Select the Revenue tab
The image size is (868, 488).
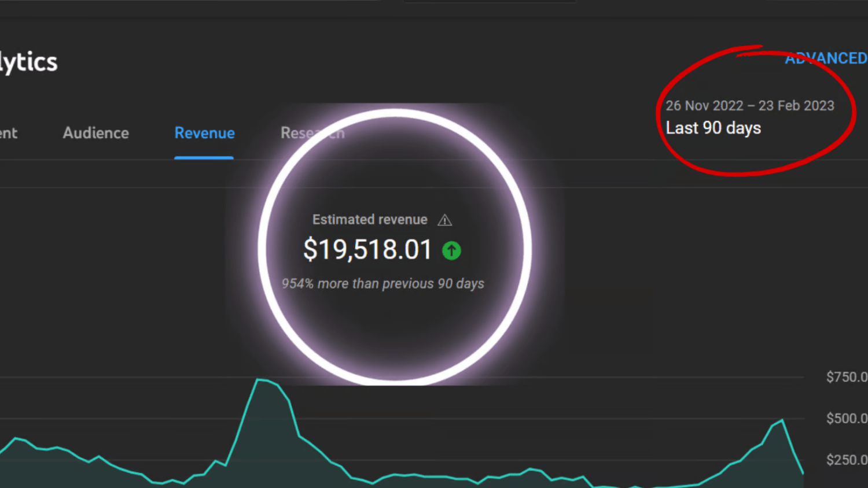pyautogui.click(x=204, y=133)
